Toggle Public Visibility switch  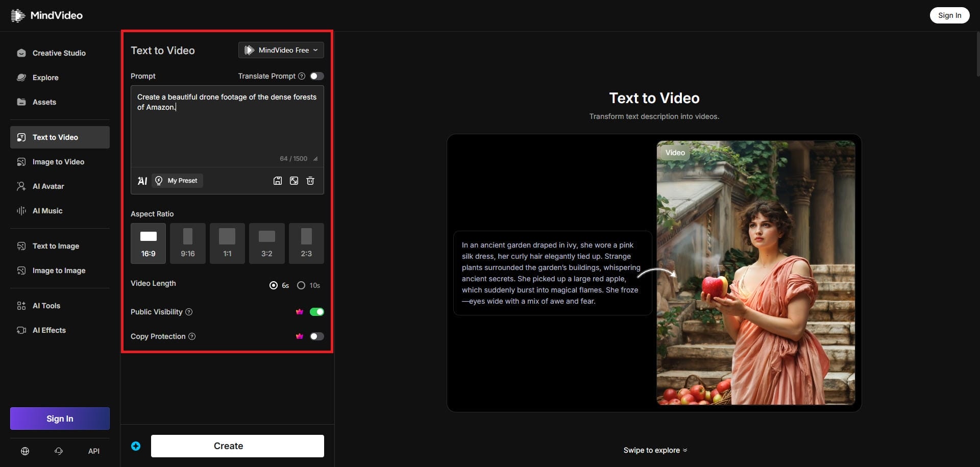tap(317, 312)
